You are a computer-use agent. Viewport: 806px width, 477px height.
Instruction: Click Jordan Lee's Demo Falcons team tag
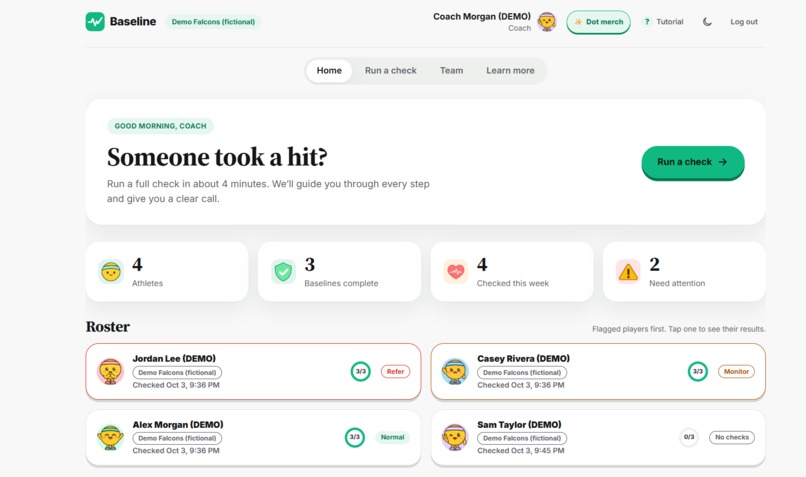point(177,372)
